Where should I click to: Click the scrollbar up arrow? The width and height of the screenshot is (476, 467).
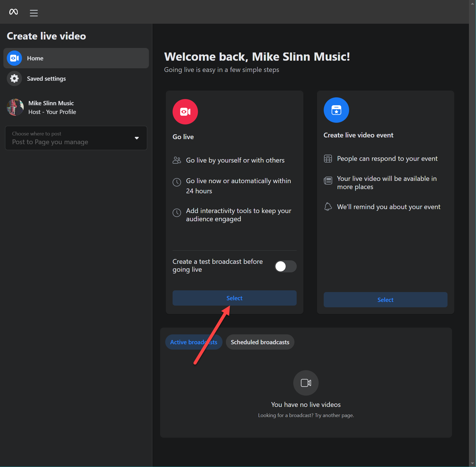(472, 3)
